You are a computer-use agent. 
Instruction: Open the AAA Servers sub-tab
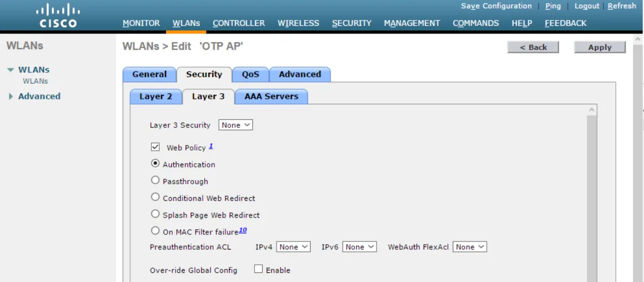tap(271, 97)
